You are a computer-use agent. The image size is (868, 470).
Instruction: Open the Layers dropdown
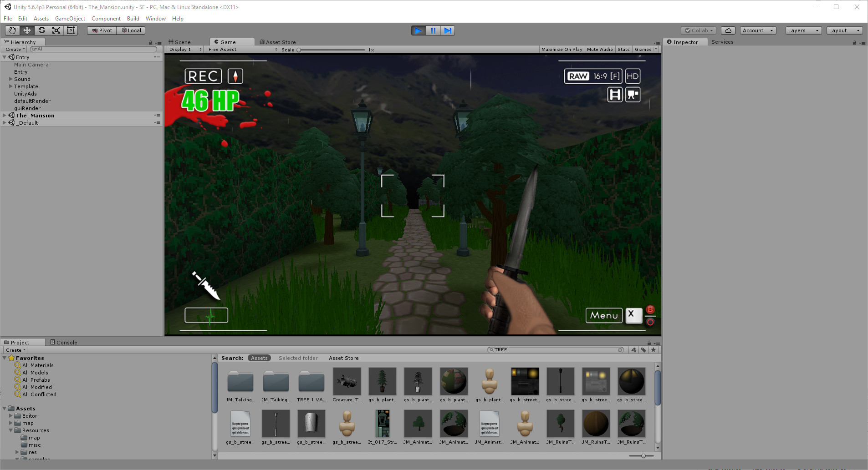point(802,30)
